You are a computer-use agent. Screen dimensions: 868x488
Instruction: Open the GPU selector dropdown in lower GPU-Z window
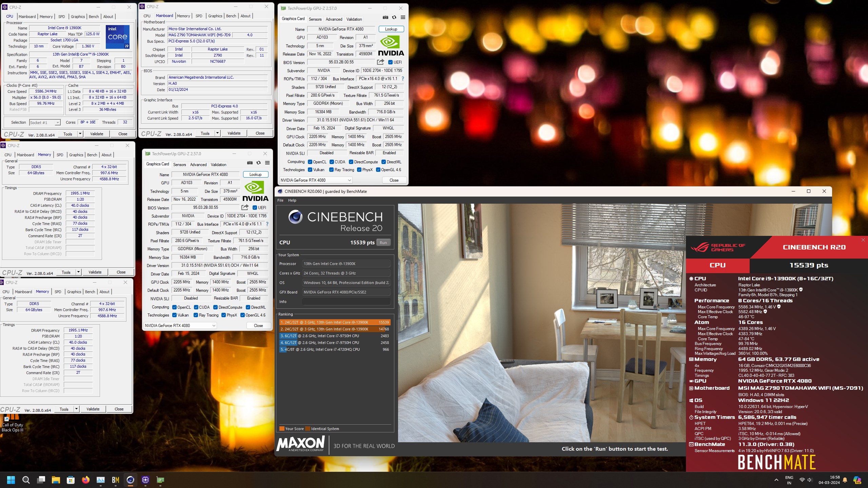pyautogui.click(x=180, y=326)
